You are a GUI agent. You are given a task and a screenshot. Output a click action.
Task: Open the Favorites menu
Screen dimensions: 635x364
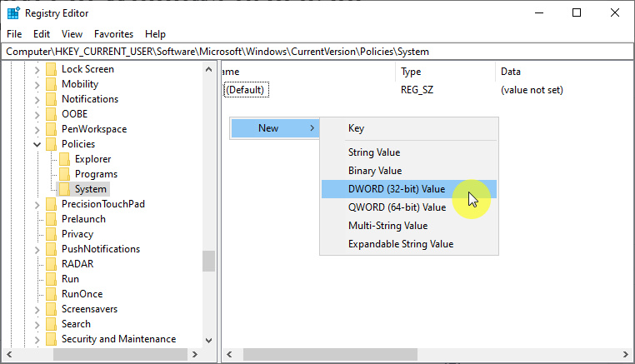[113, 34]
